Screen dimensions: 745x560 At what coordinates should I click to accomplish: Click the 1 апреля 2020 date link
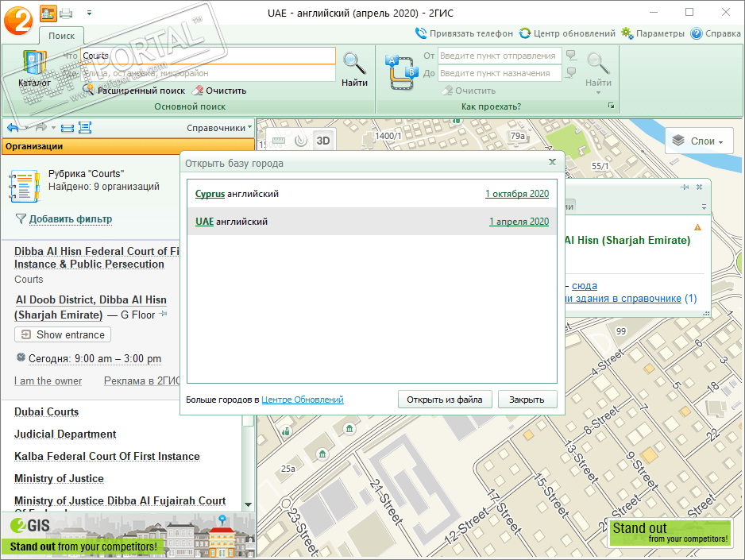[519, 222]
